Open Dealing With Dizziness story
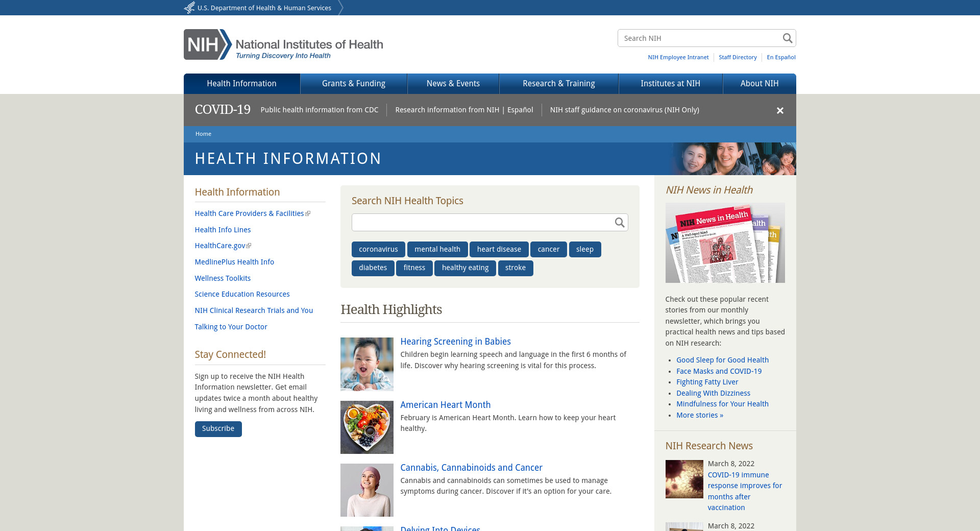 (x=713, y=393)
